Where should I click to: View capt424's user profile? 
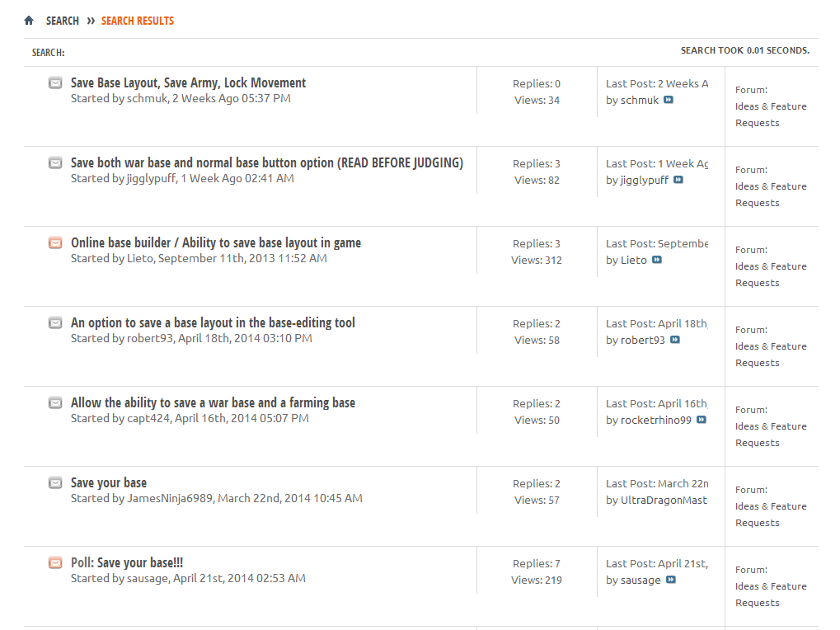(148, 418)
